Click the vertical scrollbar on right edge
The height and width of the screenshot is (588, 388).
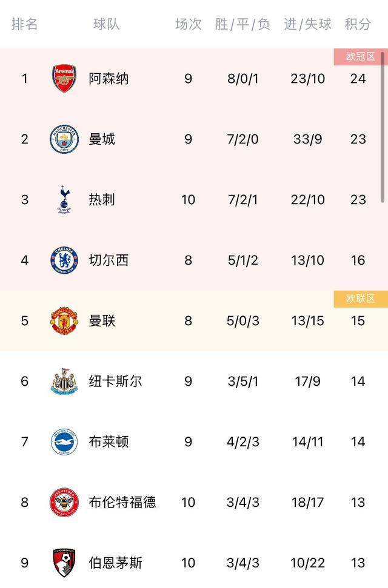pos(383,127)
